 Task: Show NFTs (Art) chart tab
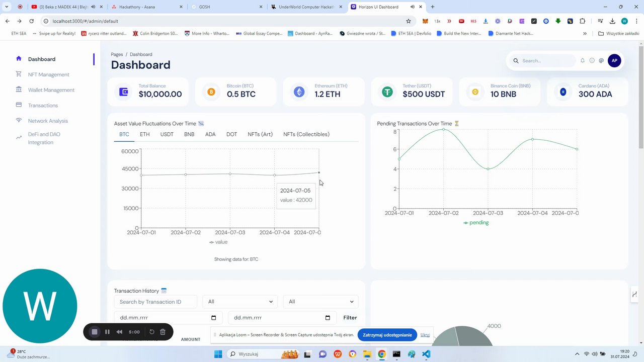(260, 134)
